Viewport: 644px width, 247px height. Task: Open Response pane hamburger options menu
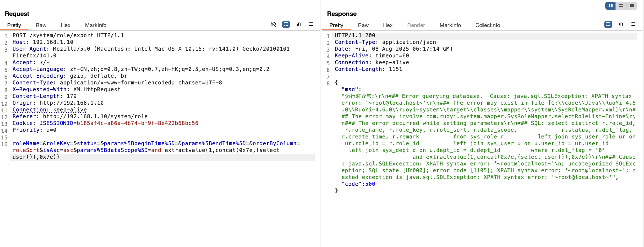633,24
